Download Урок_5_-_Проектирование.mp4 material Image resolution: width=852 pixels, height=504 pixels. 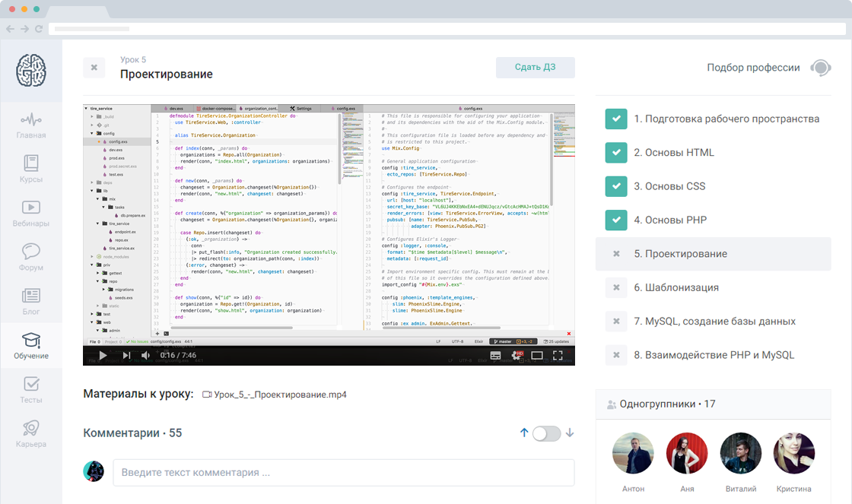[280, 395]
